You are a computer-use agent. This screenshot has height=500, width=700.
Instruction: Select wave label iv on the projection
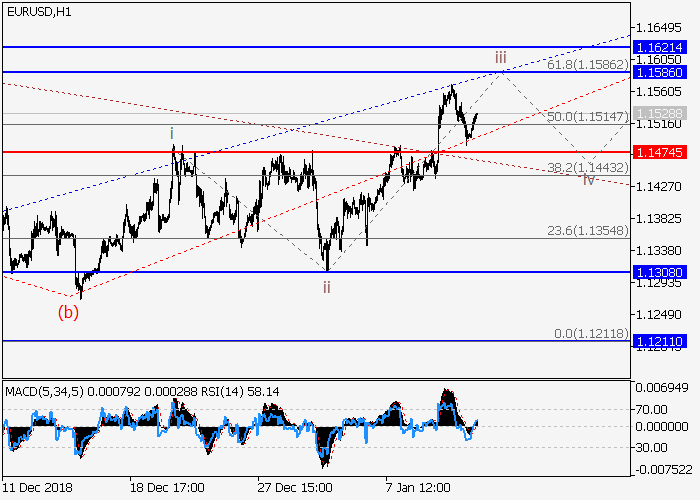click(x=589, y=179)
